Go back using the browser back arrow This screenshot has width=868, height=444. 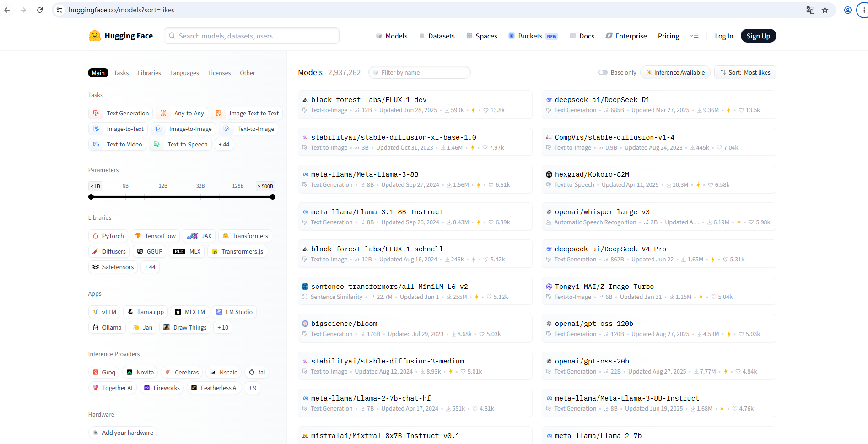click(x=7, y=10)
